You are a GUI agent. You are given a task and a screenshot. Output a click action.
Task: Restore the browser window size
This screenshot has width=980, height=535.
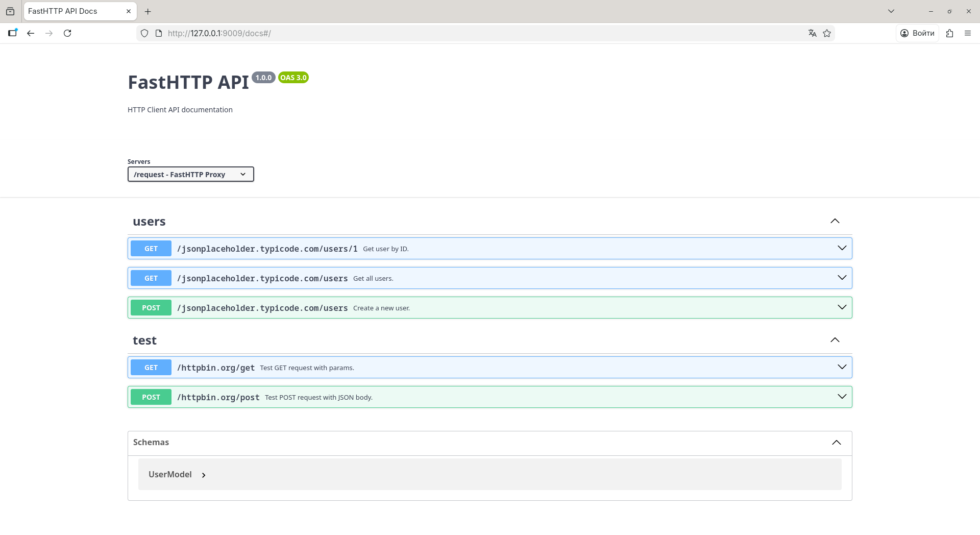tap(949, 11)
